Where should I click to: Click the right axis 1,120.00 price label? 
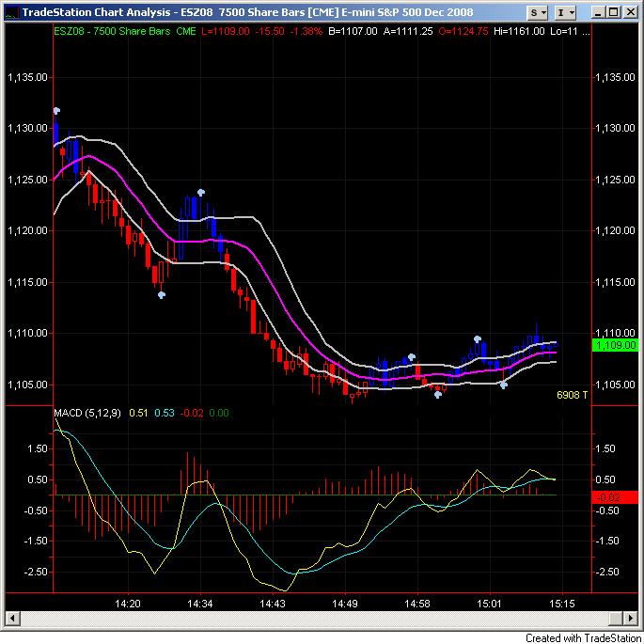(615, 231)
